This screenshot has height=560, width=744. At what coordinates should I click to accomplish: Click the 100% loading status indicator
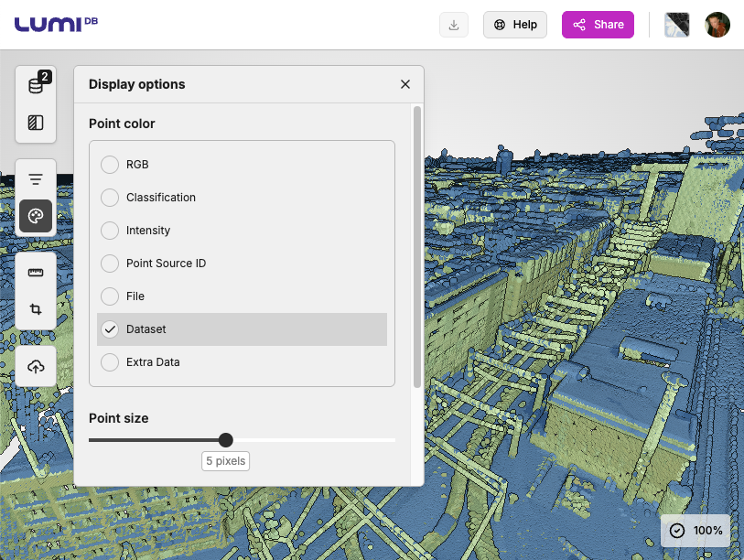[696, 531]
